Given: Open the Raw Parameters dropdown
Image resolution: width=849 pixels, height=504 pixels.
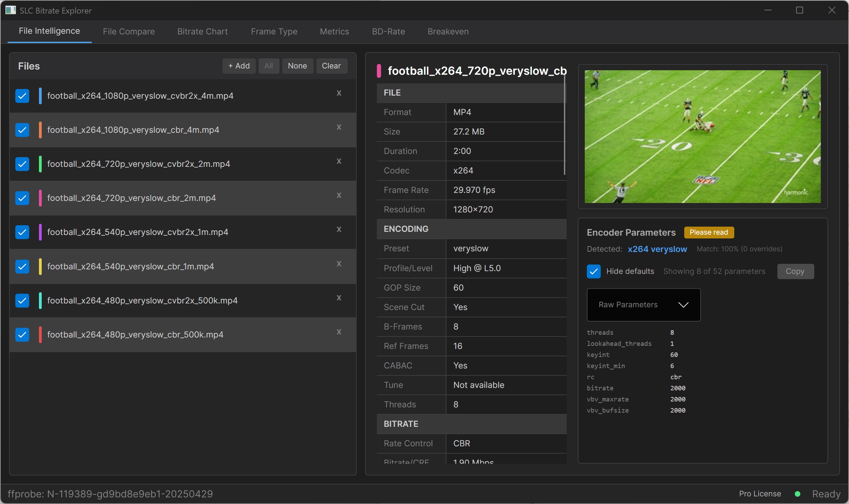Looking at the screenshot, I should point(644,305).
